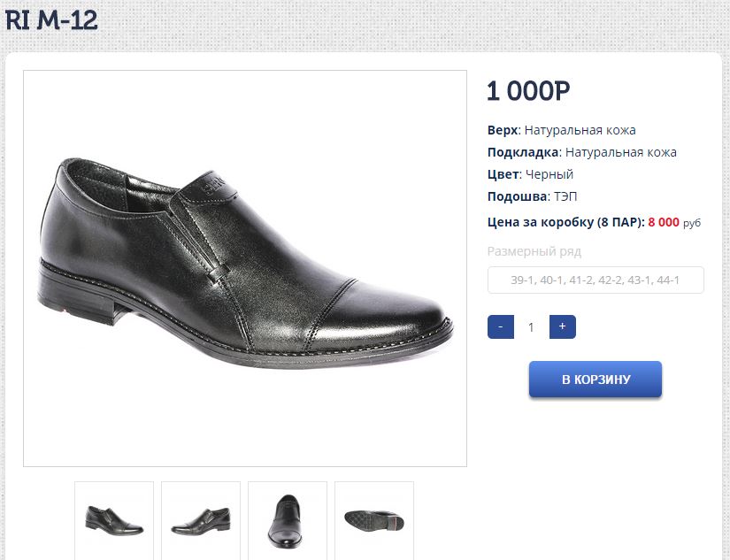Click the Размерный ряд label
The height and width of the screenshot is (560, 730).
[x=534, y=251]
